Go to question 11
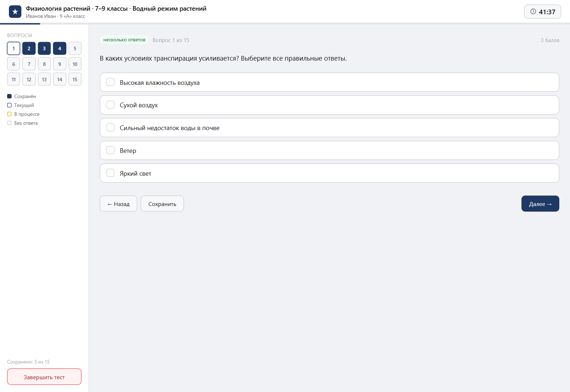570x392 pixels. tap(14, 79)
